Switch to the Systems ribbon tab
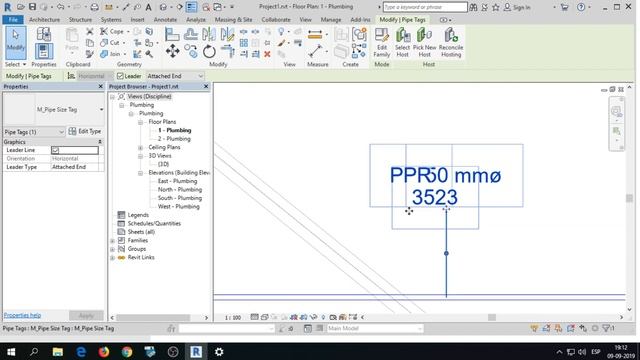This screenshot has width=640, height=360. (x=111, y=20)
